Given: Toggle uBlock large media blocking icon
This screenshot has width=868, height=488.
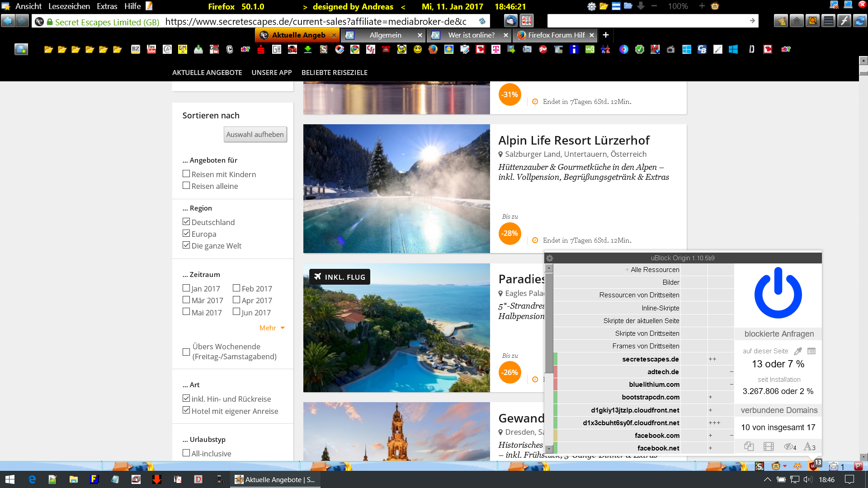Looking at the screenshot, I should pyautogui.click(x=769, y=446).
